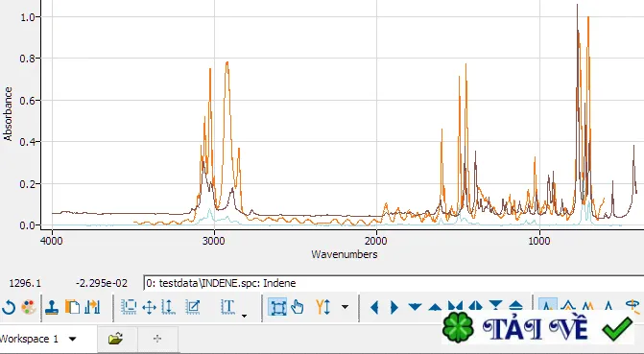
Task: Click the horizontal compress bowtie icon
Action: (455, 306)
